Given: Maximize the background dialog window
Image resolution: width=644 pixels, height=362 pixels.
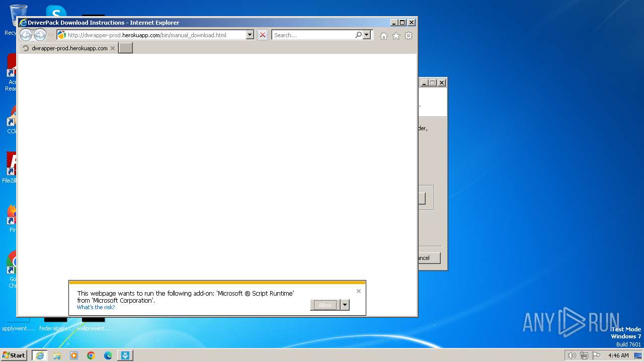Looking at the screenshot, I should (x=433, y=83).
